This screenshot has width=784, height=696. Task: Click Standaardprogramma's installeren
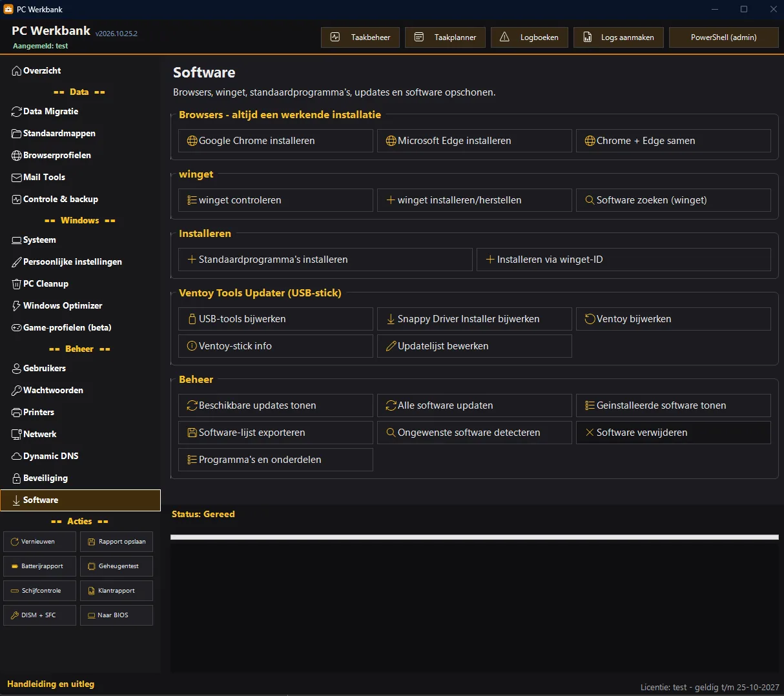click(325, 260)
